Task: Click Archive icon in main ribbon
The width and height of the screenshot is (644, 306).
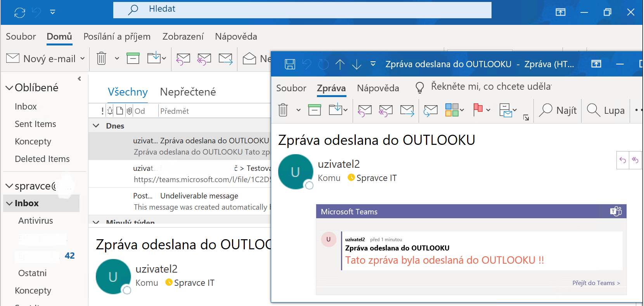Action: 133,58
